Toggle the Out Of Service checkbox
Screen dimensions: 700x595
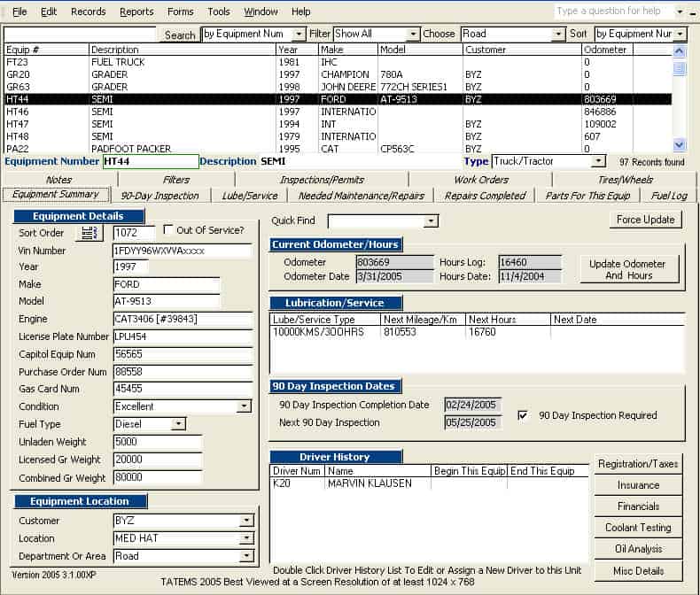click(x=167, y=229)
